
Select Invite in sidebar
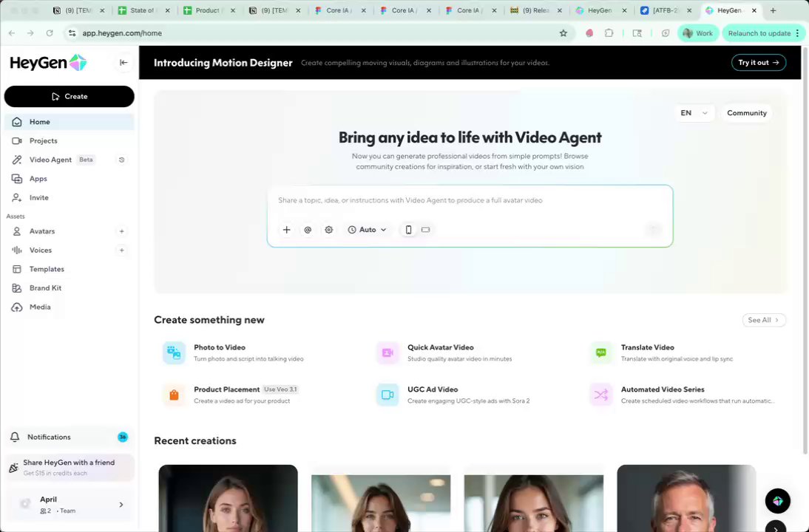[x=69, y=197]
